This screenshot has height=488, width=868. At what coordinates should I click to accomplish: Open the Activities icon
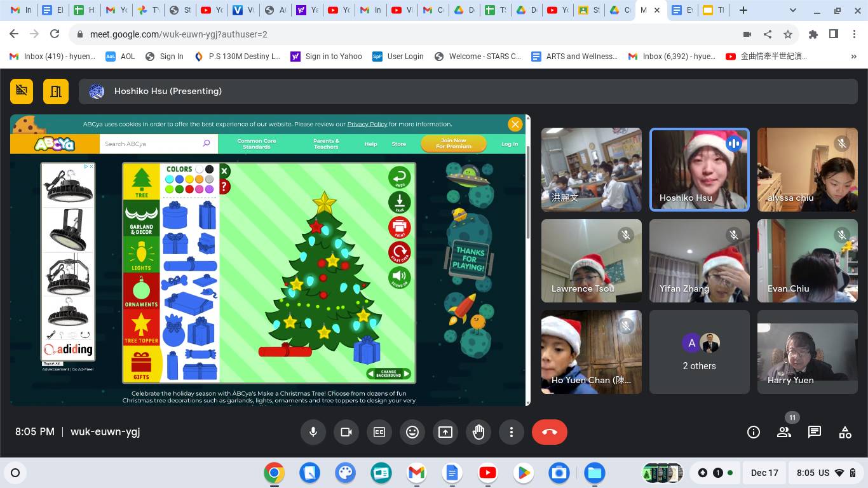[x=845, y=432]
